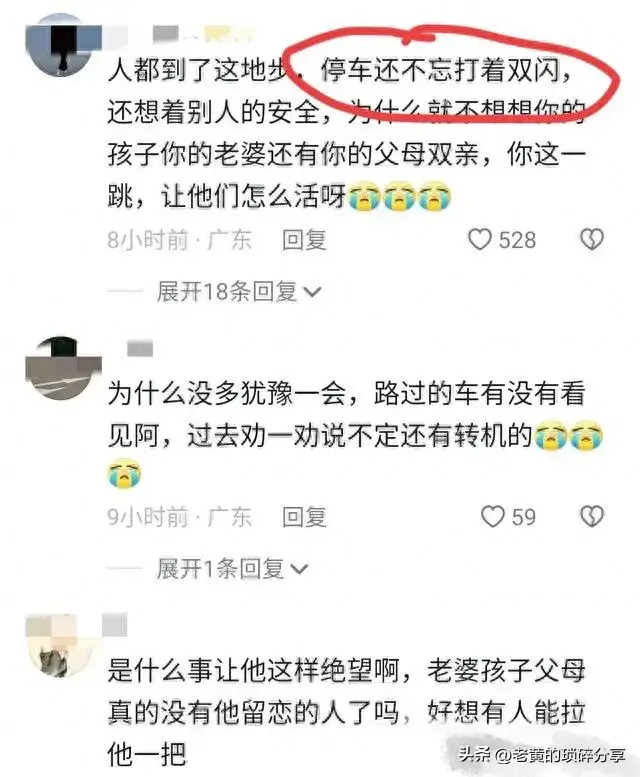The width and height of the screenshot is (640, 777).
Task: Dislike the second comment via broken heart
Action: click(x=592, y=517)
